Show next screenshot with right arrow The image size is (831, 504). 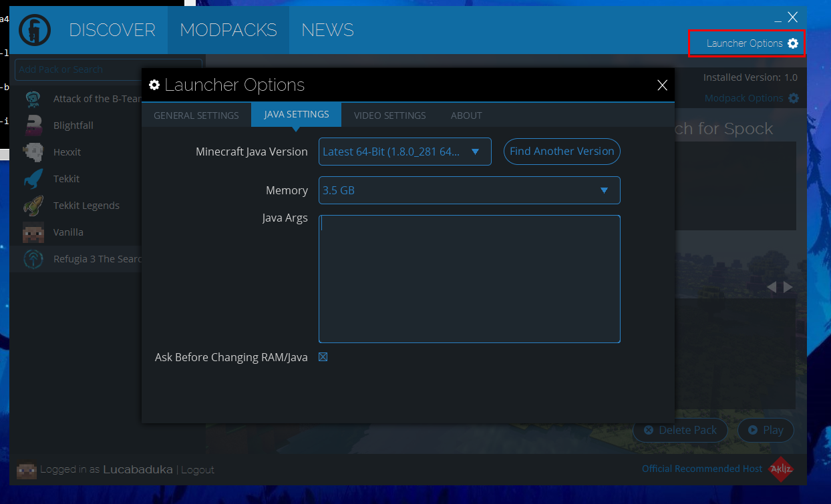(788, 287)
